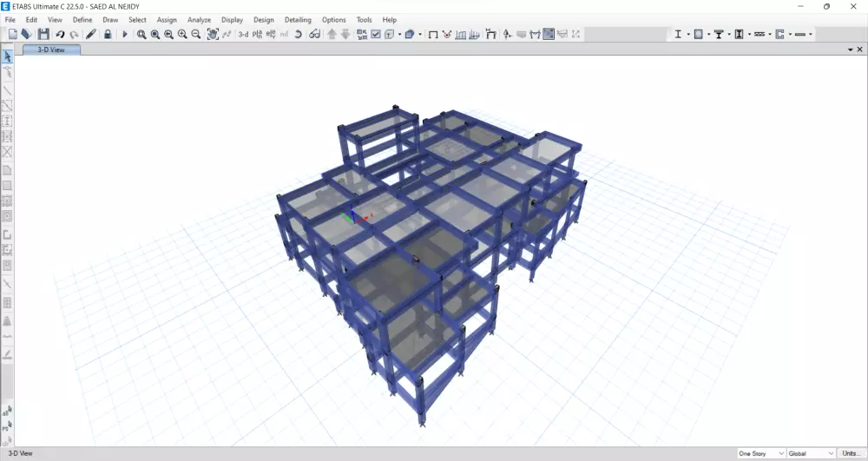Restore the full view zoom
This screenshot has height=461, width=868.
coord(155,35)
